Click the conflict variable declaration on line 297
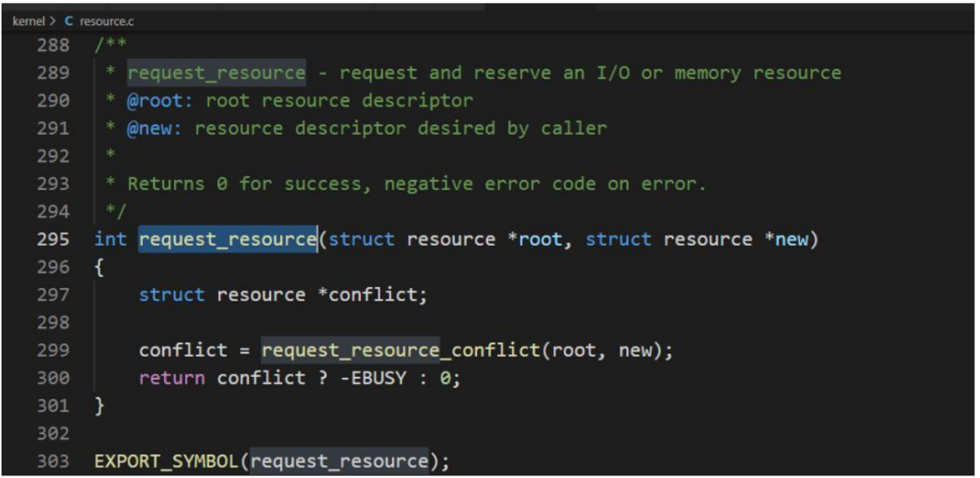 [x=373, y=295]
